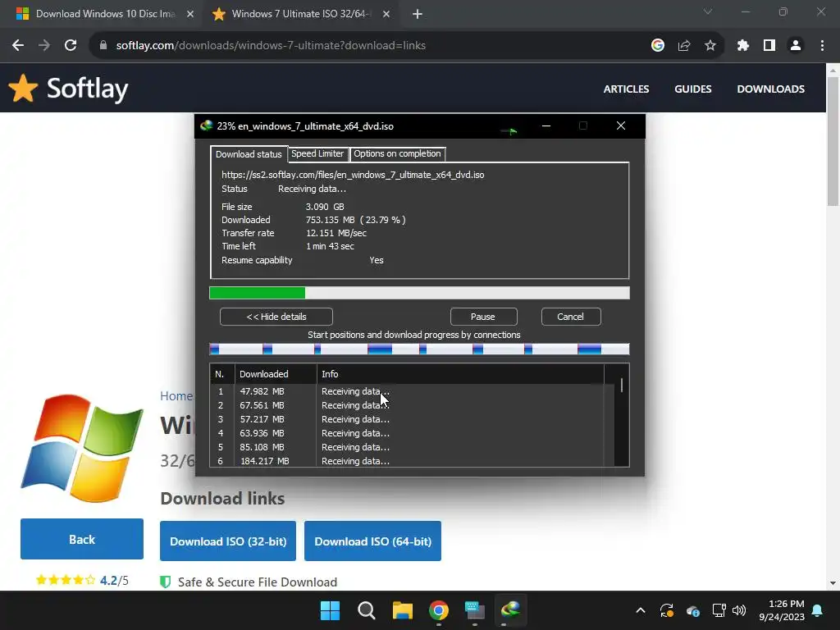Screen dimensions: 840x630
Task: Click Download ISO (32-bit) button
Action: point(228,541)
